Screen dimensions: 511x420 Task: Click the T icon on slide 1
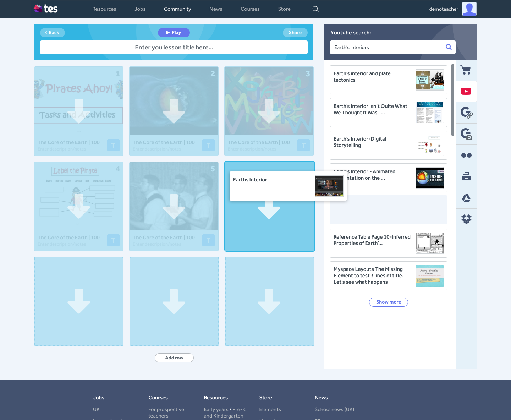coord(113,145)
